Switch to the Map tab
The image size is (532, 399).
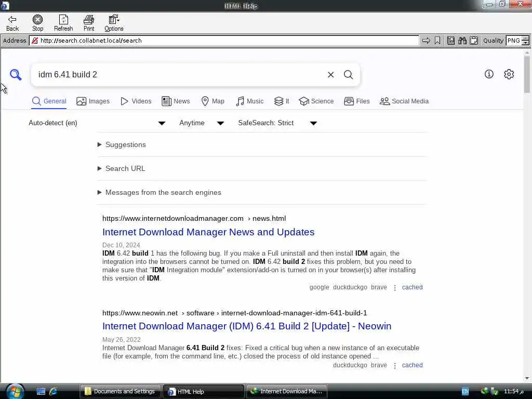[x=212, y=101]
